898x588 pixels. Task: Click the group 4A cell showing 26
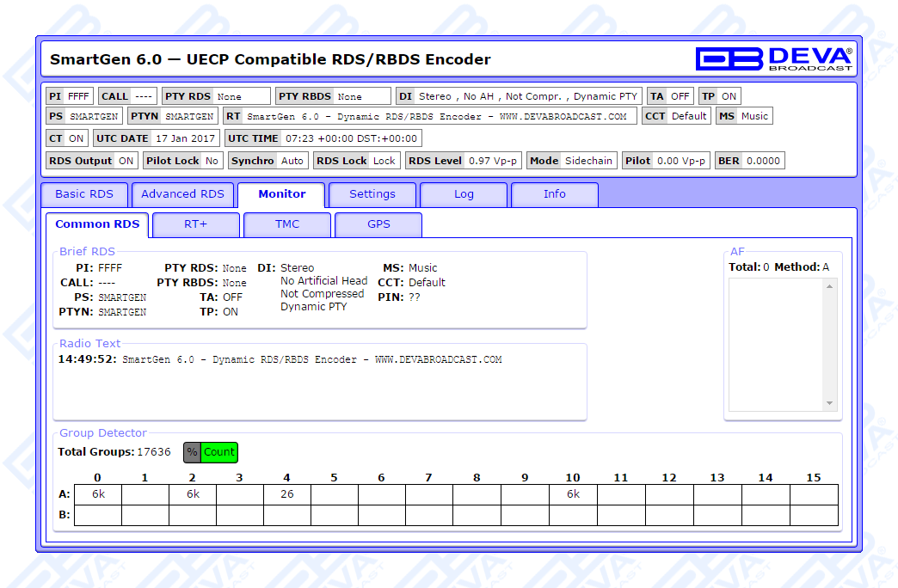point(286,494)
